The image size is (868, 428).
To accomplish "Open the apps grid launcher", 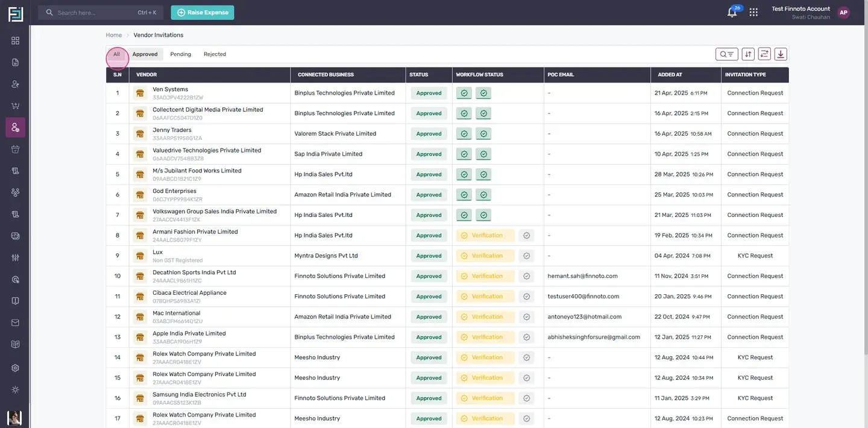I will pos(753,12).
